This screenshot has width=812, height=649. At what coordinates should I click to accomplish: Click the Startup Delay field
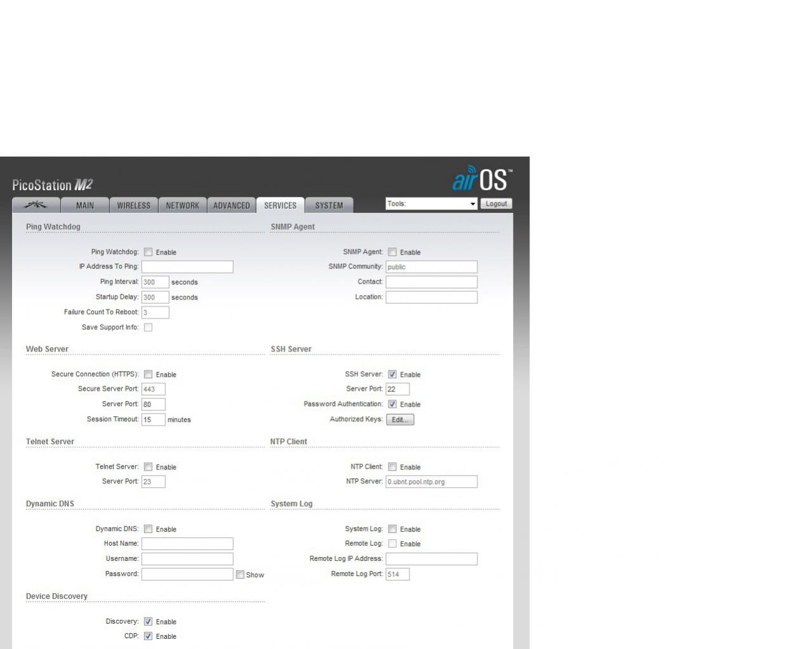155,298
